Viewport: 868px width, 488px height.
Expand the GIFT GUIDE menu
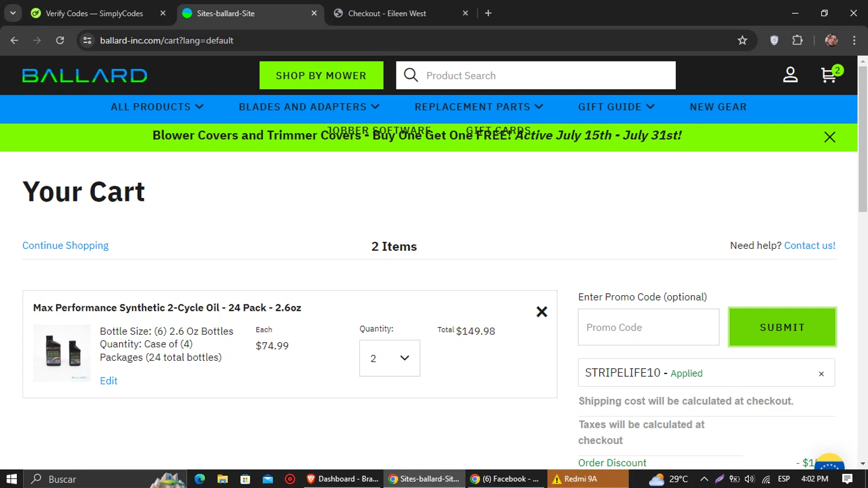point(616,107)
